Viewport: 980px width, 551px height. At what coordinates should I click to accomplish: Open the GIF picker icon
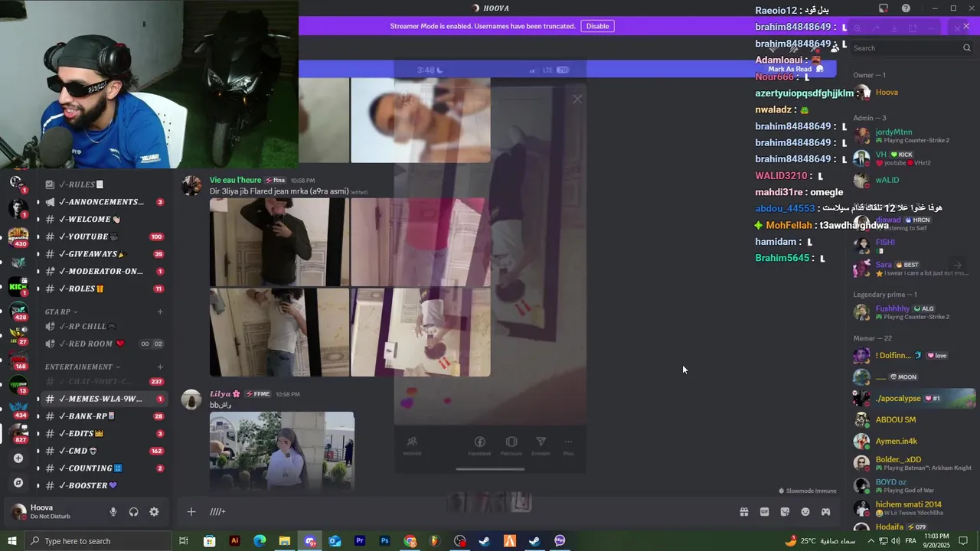pyautogui.click(x=764, y=512)
